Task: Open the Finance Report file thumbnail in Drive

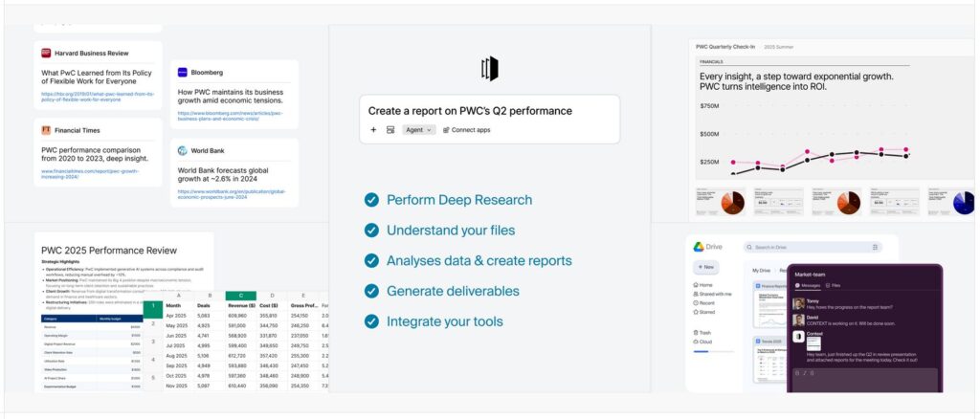Action: click(770, 305)
